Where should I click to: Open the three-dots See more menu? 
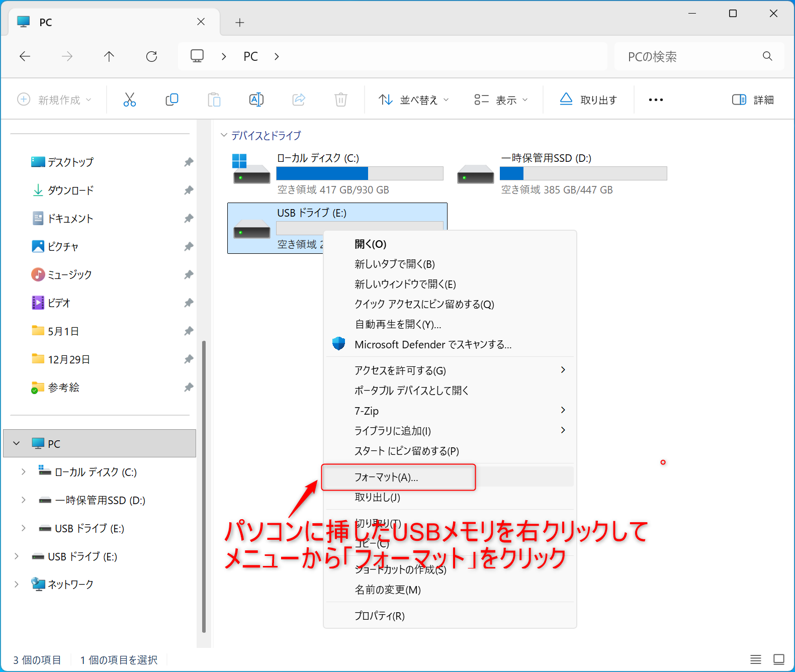pos(656,100)
